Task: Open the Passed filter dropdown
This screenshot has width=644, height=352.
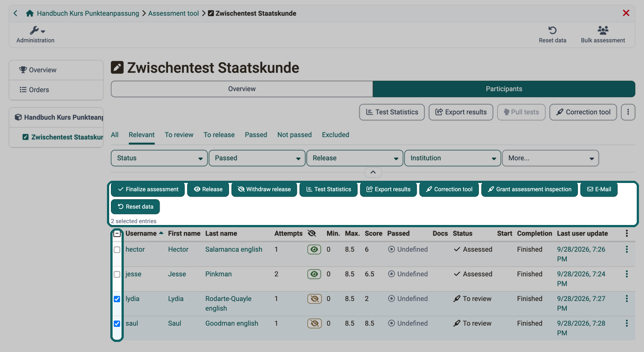Action: pyautogui.click(x=257, y=158)
